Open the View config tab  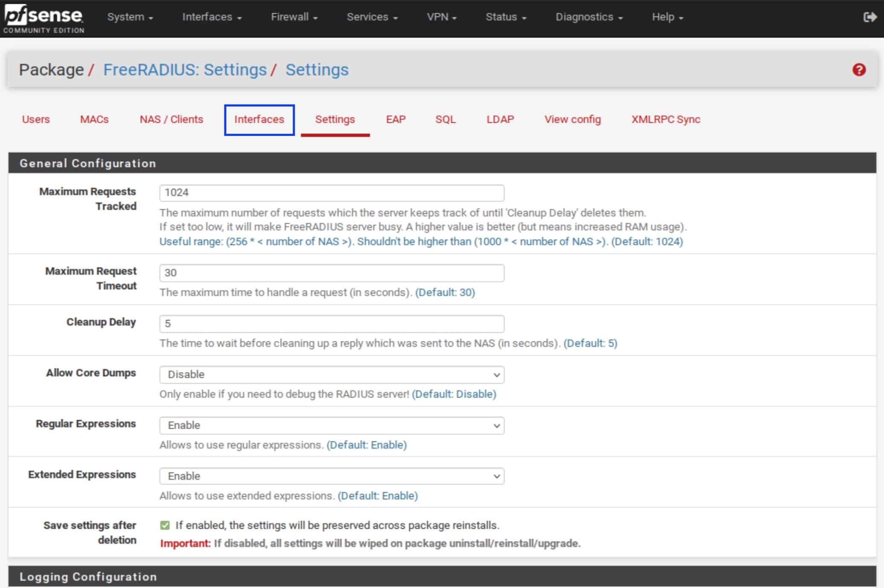572,119
